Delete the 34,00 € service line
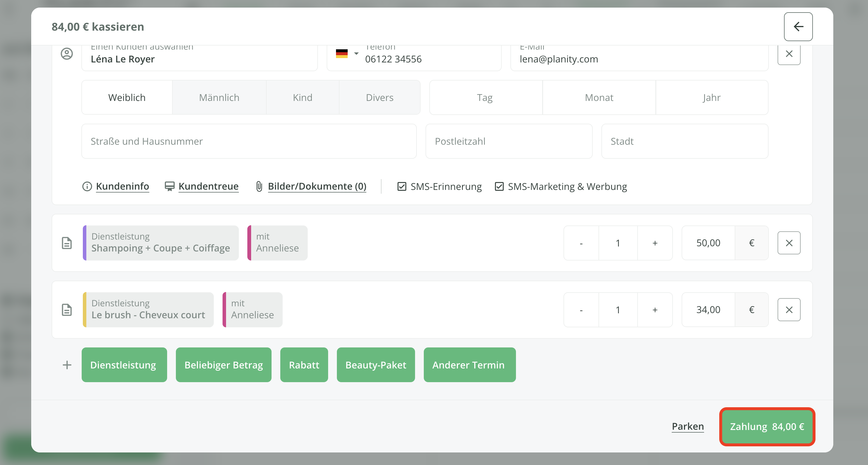This screenshot has height=465, width=868. click(x=789, y=310)
